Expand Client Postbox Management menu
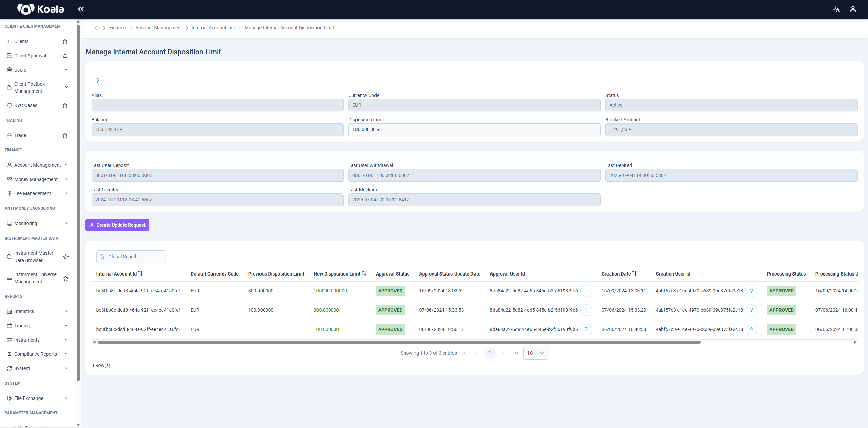The width and height of the screenshot is (868, 428). coord(66,87)
